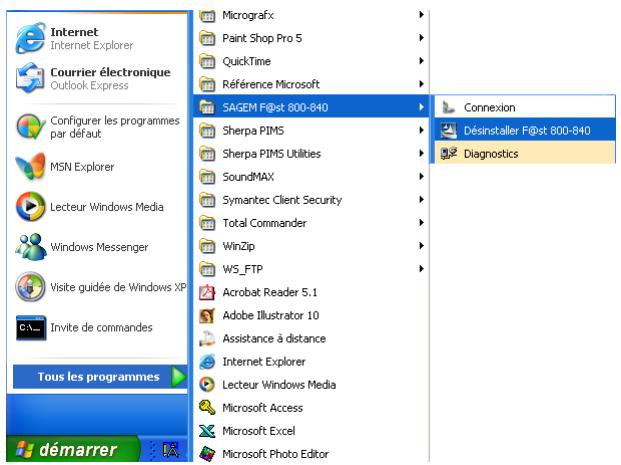This screenshot has height=465, width=621.
Task: Click the Assistance à distance icon
Action: coord(207,339)
